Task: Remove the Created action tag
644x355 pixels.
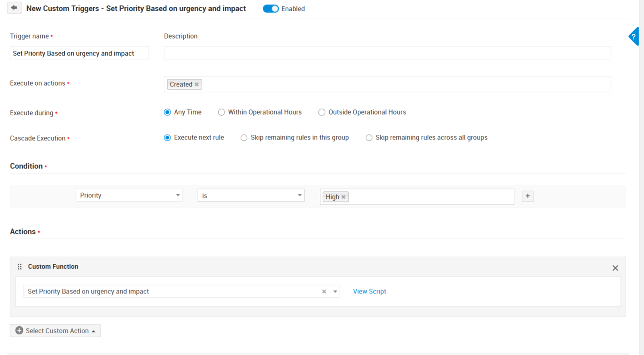Action: click(x=197, y=84)
